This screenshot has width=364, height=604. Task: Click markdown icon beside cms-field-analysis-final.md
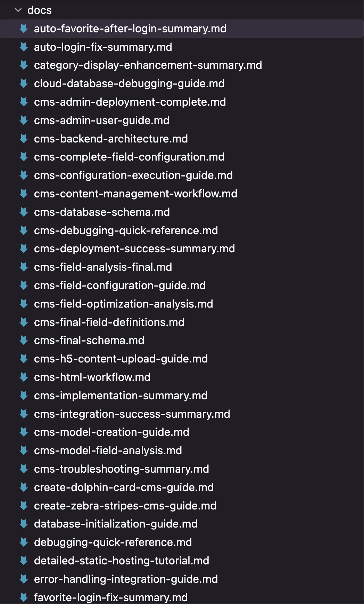24,267
